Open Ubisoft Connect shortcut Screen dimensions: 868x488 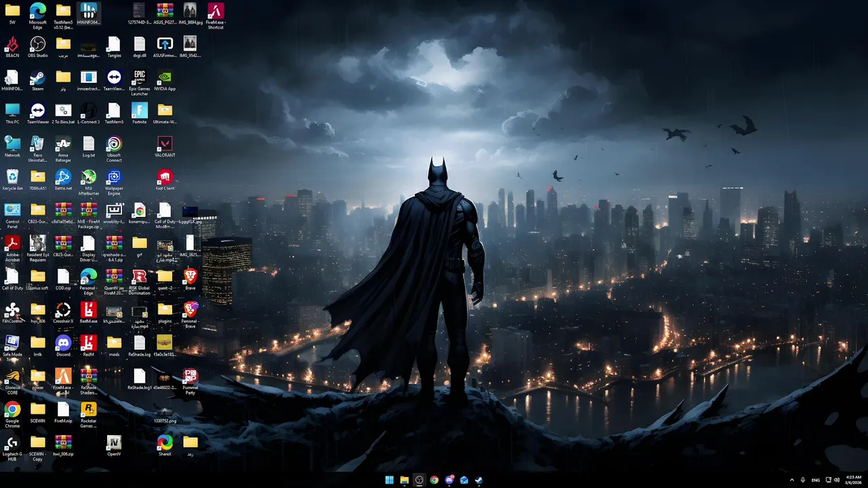(x=114, y=150)
